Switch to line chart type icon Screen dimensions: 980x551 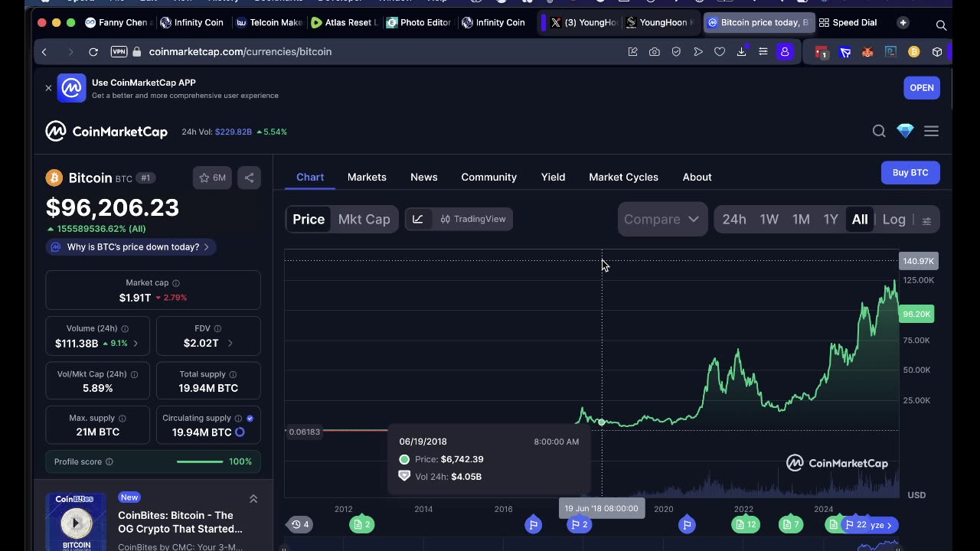pyautogui.click(x=417, y=219)
